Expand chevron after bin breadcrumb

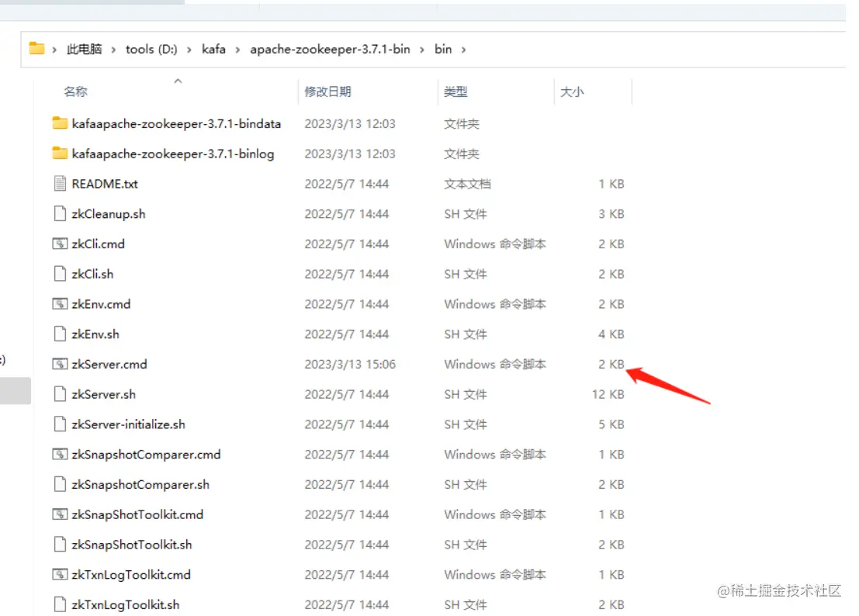tap(463, 50)
